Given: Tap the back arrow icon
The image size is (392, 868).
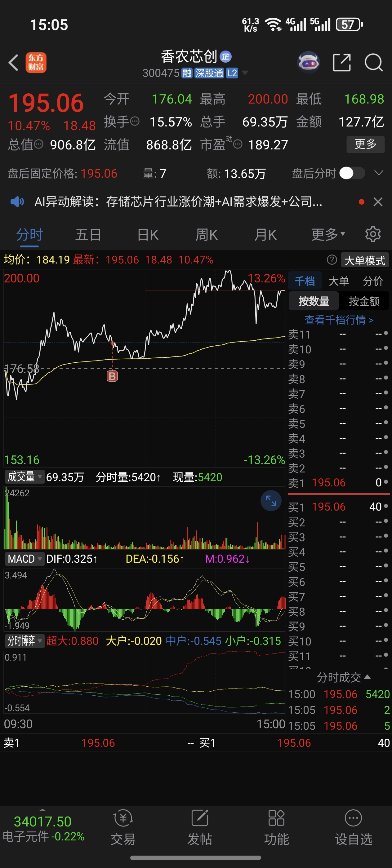Looking at the screenshot, I should (13, 63).
